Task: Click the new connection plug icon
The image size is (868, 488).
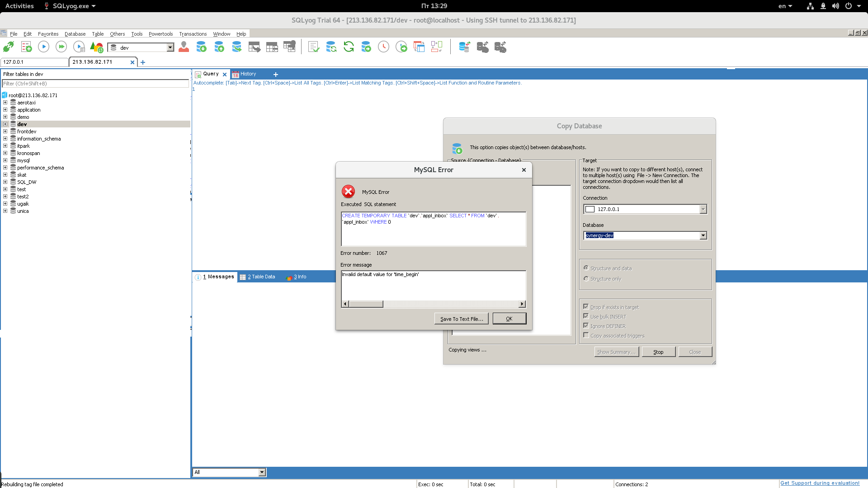Action: click(x=9, y=47)
